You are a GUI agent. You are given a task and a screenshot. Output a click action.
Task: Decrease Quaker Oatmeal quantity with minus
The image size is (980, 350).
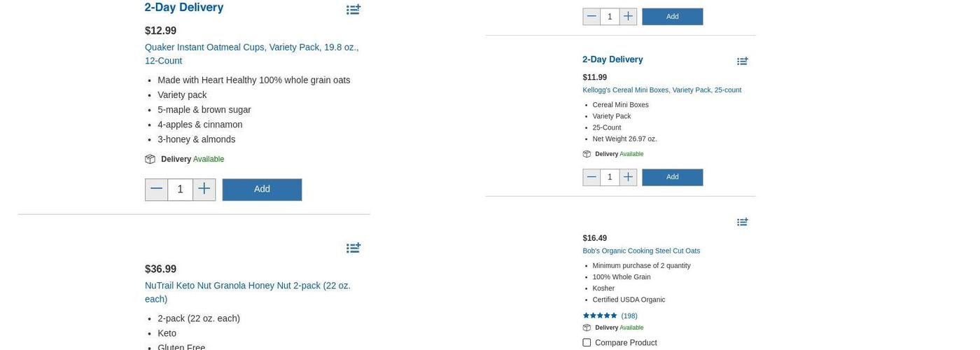[156, 190]
